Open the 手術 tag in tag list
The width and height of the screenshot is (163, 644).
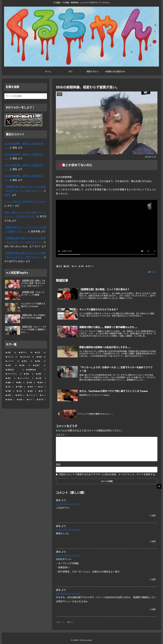pos(21,391)
